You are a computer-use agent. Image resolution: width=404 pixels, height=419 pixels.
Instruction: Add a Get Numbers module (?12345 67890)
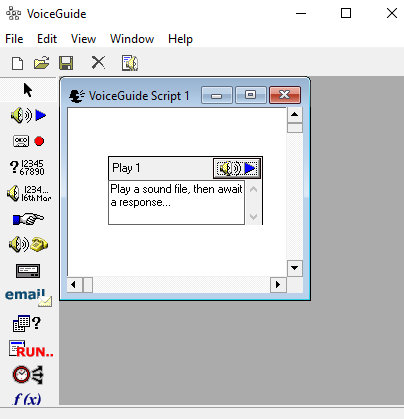(27, 167)
